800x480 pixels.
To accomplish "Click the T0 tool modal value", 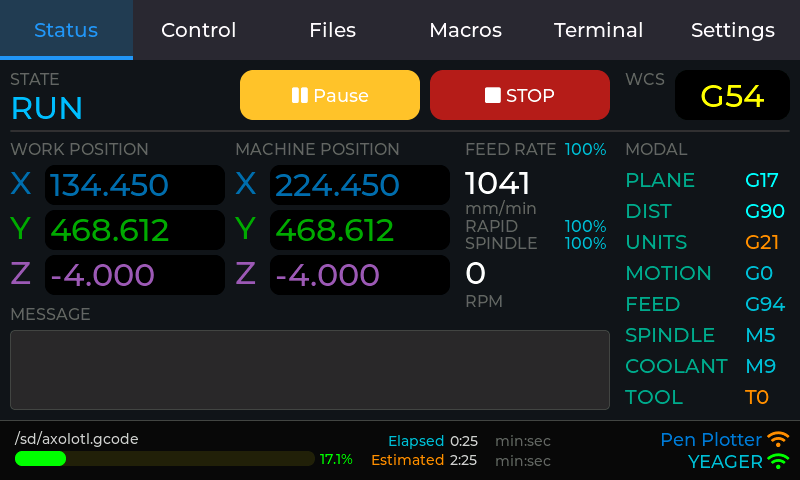I will [757, 397].
